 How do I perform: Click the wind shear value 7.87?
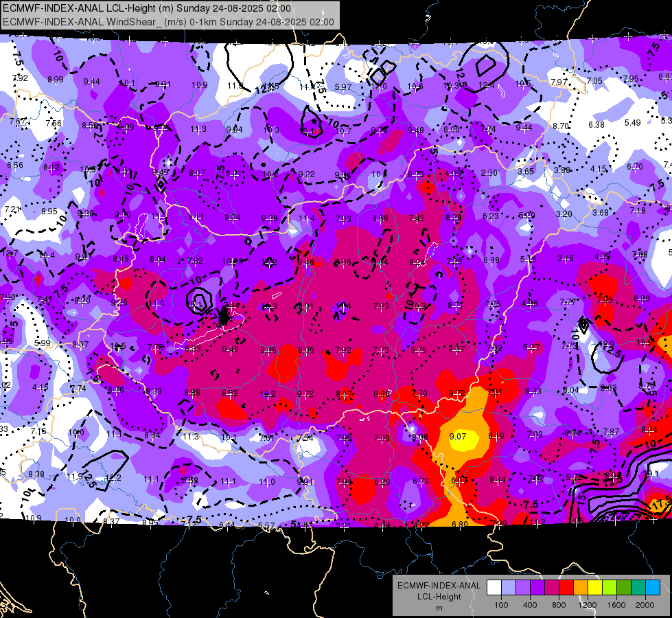[x=611, y=431]
